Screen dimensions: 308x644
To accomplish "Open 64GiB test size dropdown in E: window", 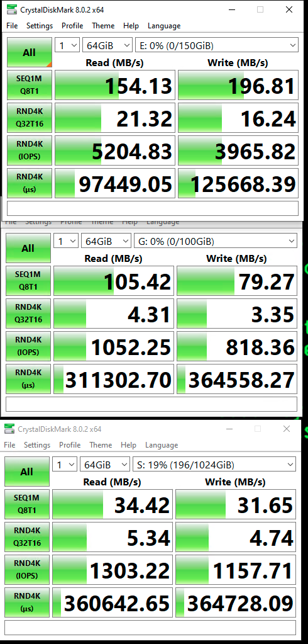I will tap(107, 45).
